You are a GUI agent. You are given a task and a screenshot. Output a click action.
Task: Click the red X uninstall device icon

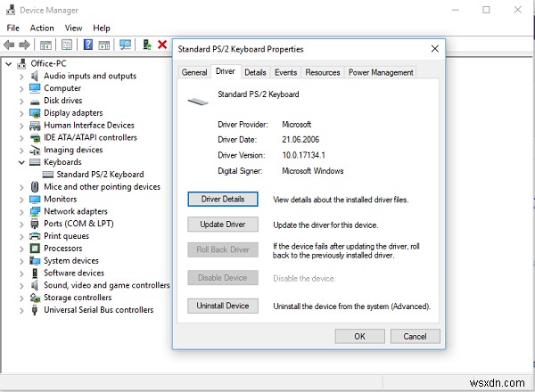coord(162,45)
